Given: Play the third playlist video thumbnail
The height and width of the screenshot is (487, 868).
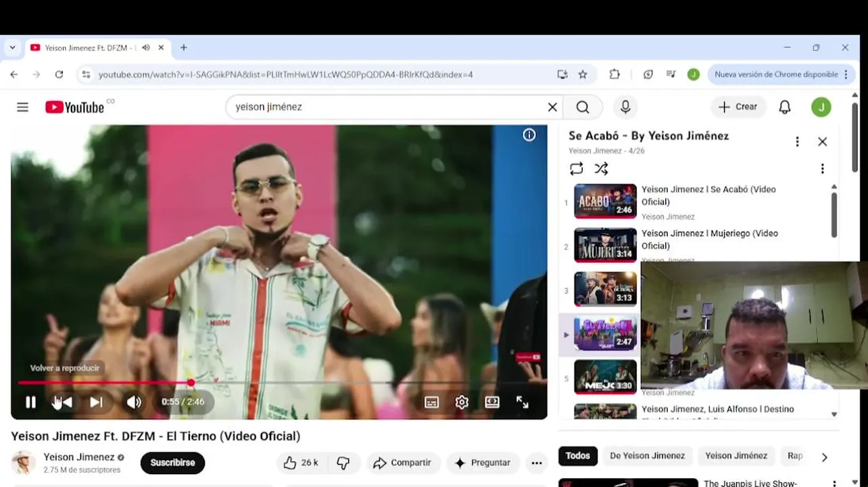Looking at the screenshot, I should tap(605, 289).
